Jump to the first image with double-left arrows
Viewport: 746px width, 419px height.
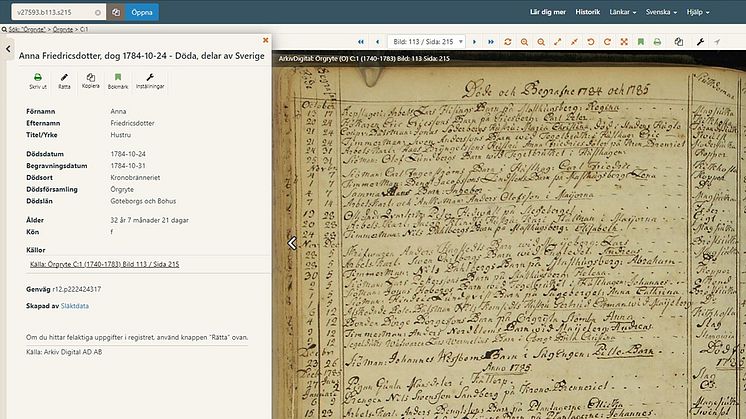[361, 42]
